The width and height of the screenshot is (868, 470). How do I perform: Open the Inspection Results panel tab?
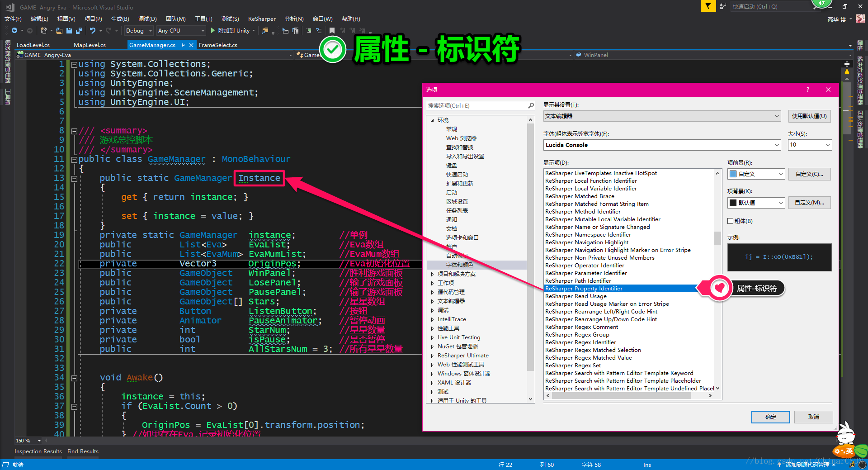pyautogui.click(x=38, y=451)
